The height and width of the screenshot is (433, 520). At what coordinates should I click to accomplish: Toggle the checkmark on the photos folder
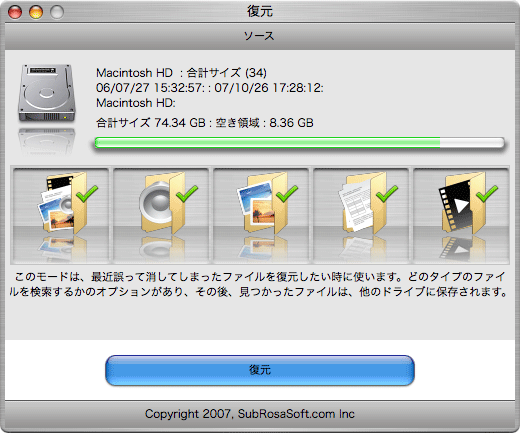pyautogui.click(x=287, y=193)
